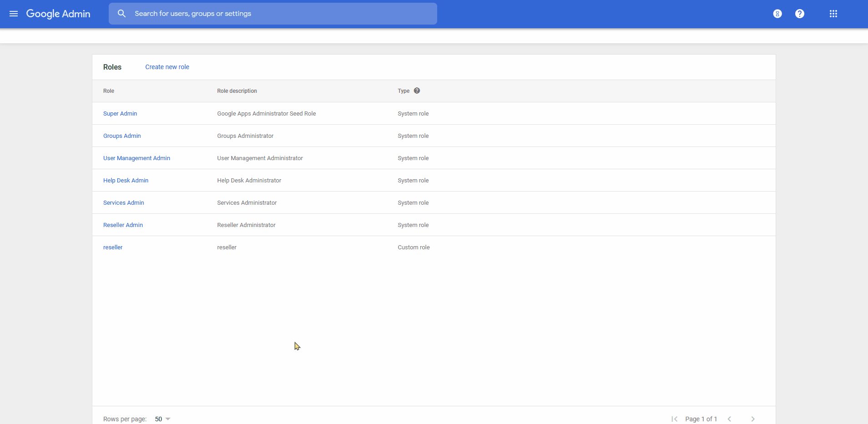The width and height of the screenshot is (868, 424).
Task: Open the hourglass tasks icon
Action: coord(777,14)
